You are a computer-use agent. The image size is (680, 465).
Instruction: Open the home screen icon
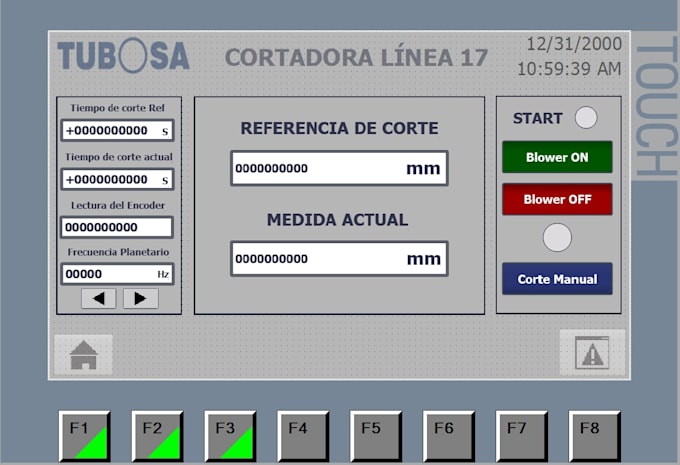(83, 354)
